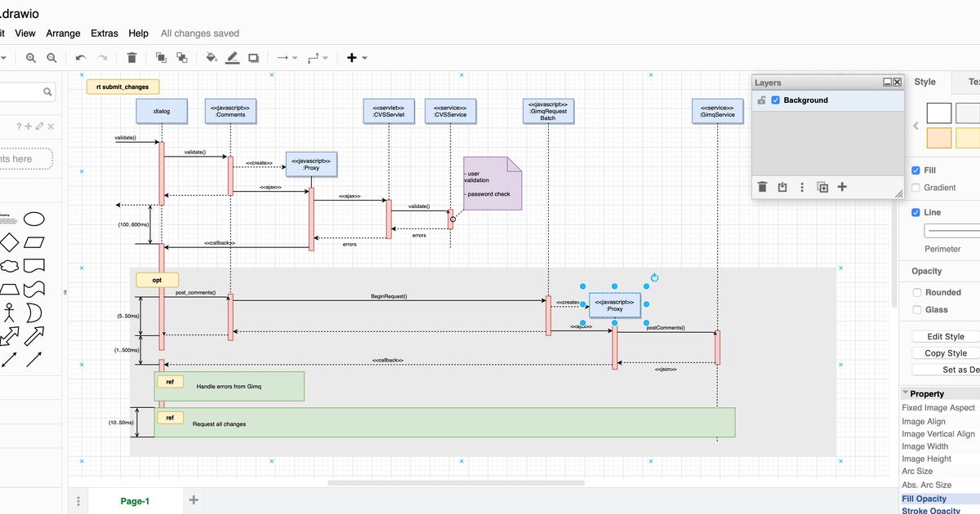The image size is (980, 514).
Task: Open Line Color pencil tool
Action: pyautogui.click(x=232, y=58)
